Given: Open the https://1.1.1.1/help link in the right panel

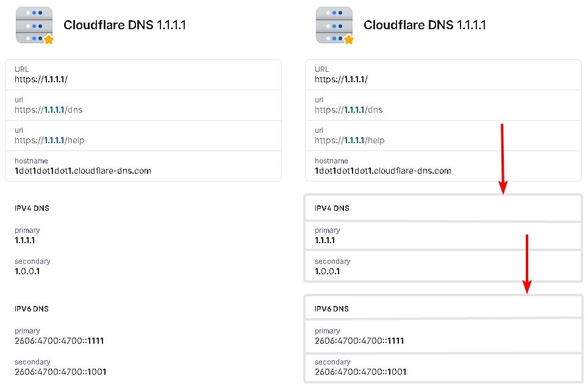Looking at the screenshot, I should [350, 140].
